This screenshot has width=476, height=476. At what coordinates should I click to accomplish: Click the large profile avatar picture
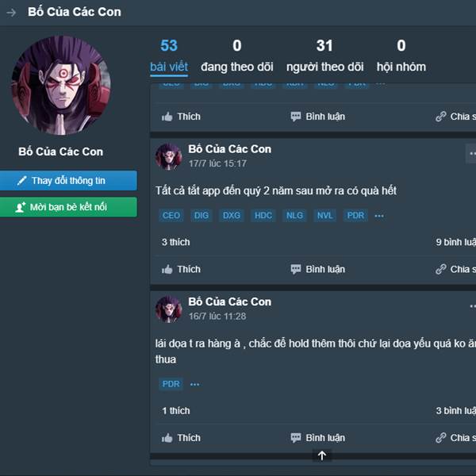coord(61,86)
